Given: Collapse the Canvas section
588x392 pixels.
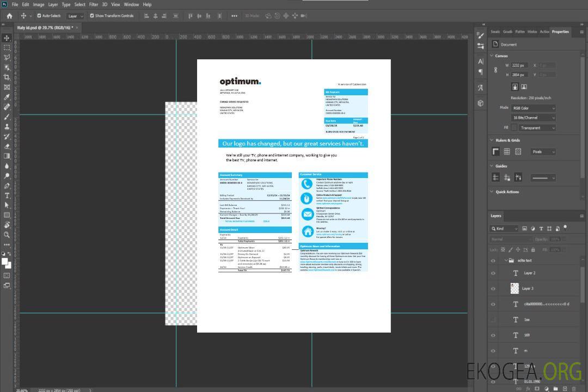Looking at the screenshot, I should pyautogui.click(x=492, y=56).
